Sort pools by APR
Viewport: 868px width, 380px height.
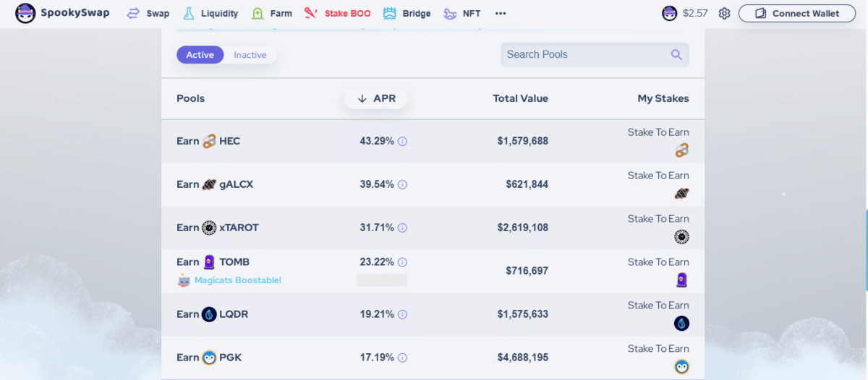click(x=376, y=98)
